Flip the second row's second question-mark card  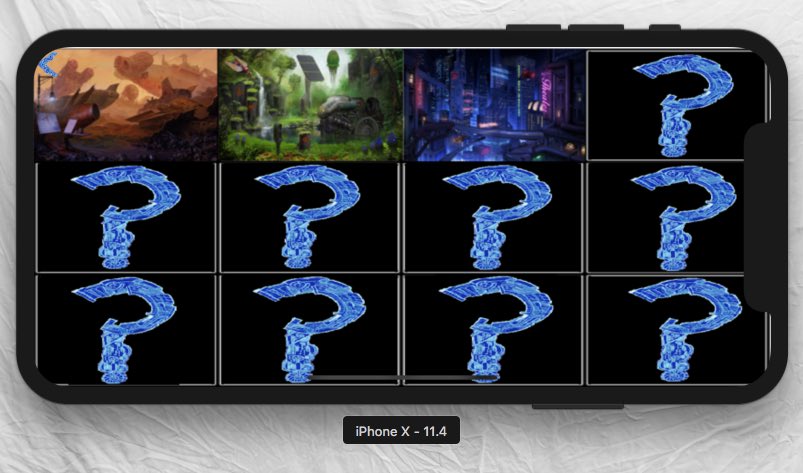click(x=309, y=217)
